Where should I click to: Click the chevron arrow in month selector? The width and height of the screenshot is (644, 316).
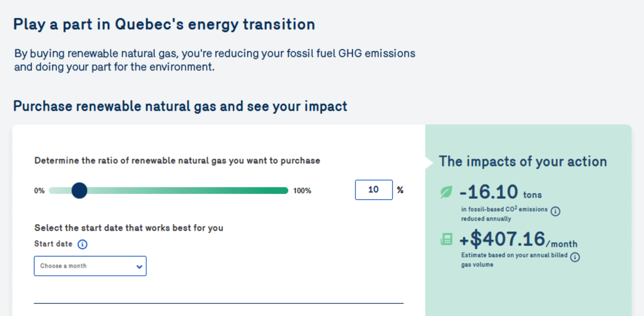point(139,267)
